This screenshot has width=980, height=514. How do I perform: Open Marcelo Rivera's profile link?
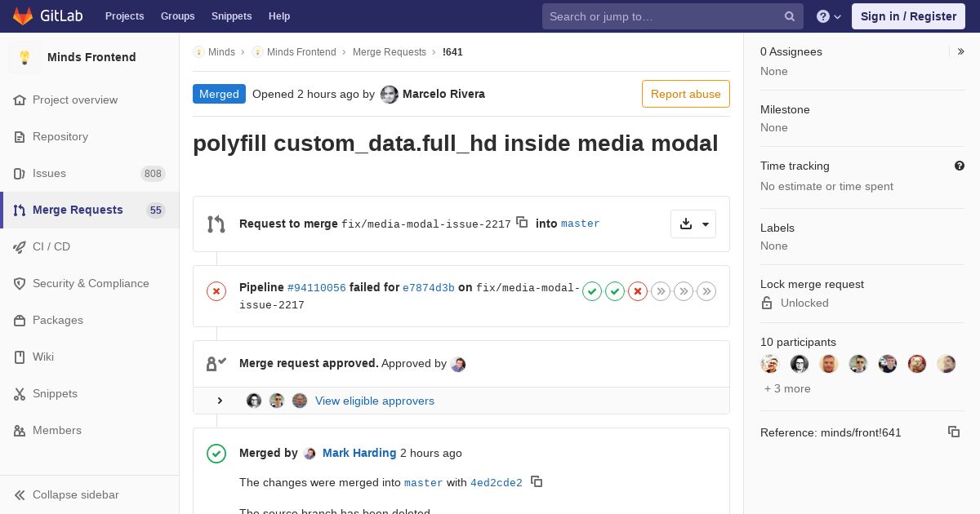point(443,94)
